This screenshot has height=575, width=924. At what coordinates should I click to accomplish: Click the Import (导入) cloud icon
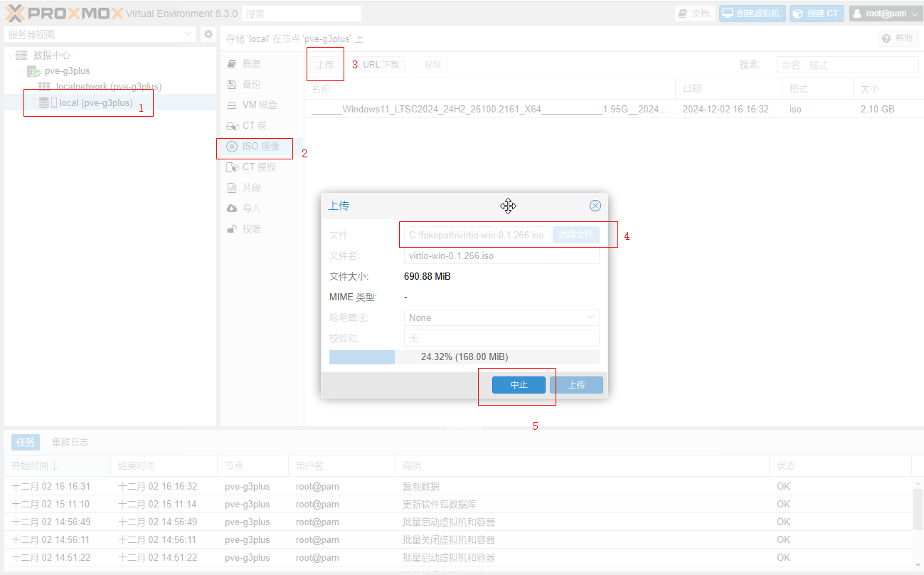point(231,209)
